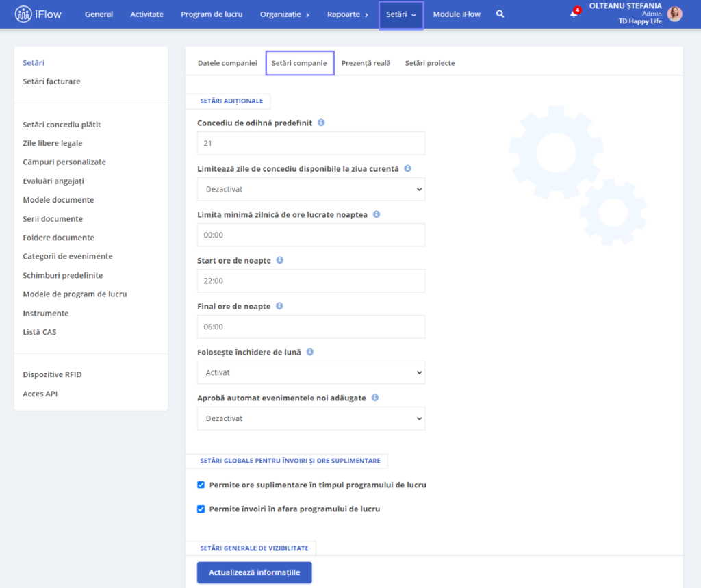This screenshot has height=588, width=701.
Task: Toggle Permite învoiri în afara programului checkbox
Action: click(x=201, y=509)
